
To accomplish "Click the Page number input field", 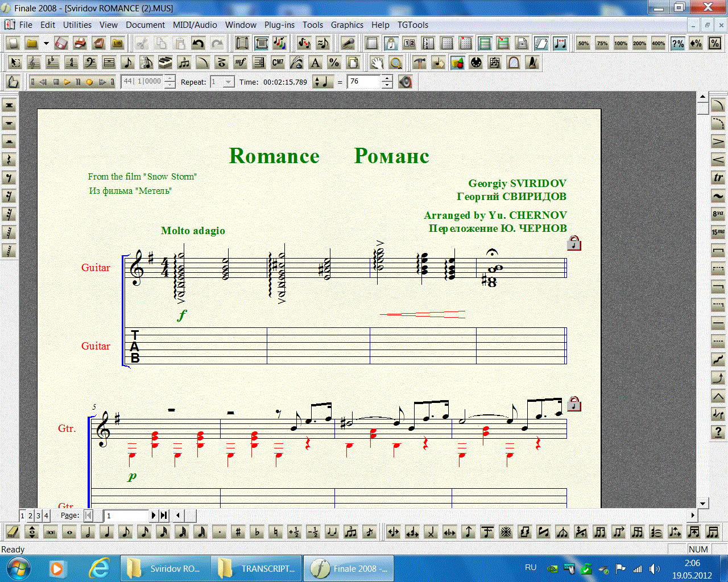I will [x=126, y=516].
